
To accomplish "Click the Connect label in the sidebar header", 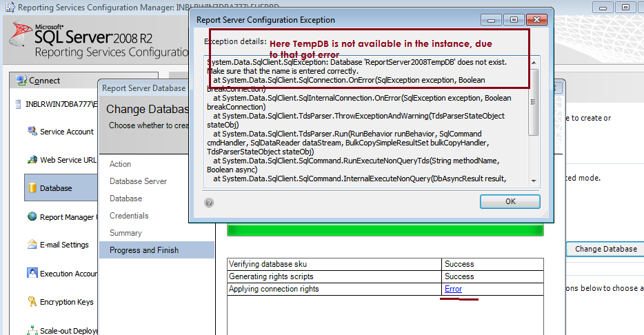I will point(44,81).
